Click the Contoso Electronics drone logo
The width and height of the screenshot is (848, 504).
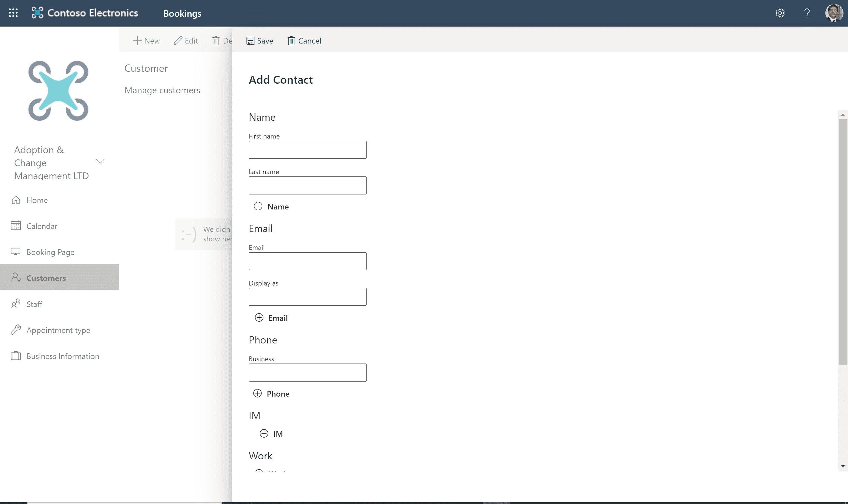(37, 13)
